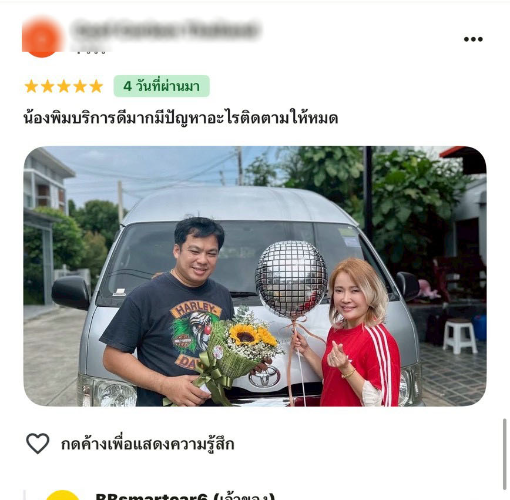Viewport: 510px width, 500px height.
Task: Click the green "4 วันที่ผ่านมา" date badge
Action: [x=162, y=86]
